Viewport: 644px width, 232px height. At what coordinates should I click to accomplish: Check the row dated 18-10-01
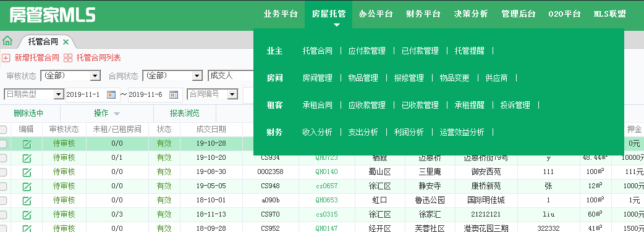click(x=3, y=201)
